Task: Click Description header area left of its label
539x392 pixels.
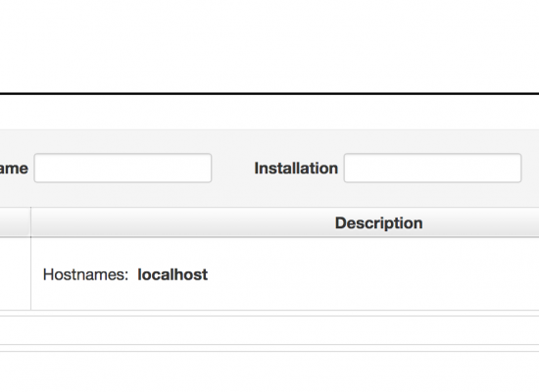Action: click(x=183, y=222)
